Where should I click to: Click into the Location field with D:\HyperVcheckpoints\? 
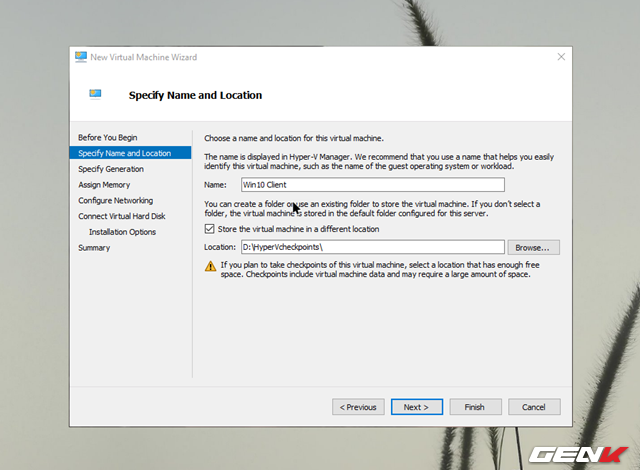373,247
